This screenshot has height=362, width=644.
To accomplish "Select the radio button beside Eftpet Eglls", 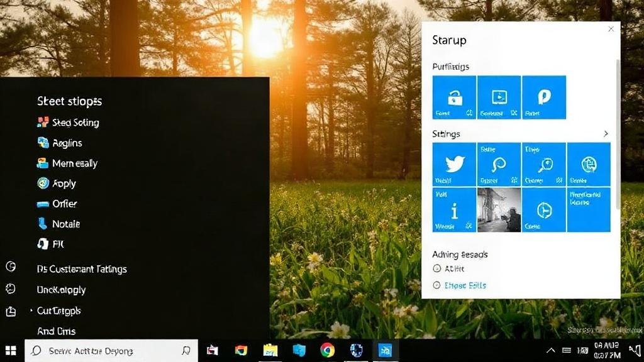I will [437, 285].
